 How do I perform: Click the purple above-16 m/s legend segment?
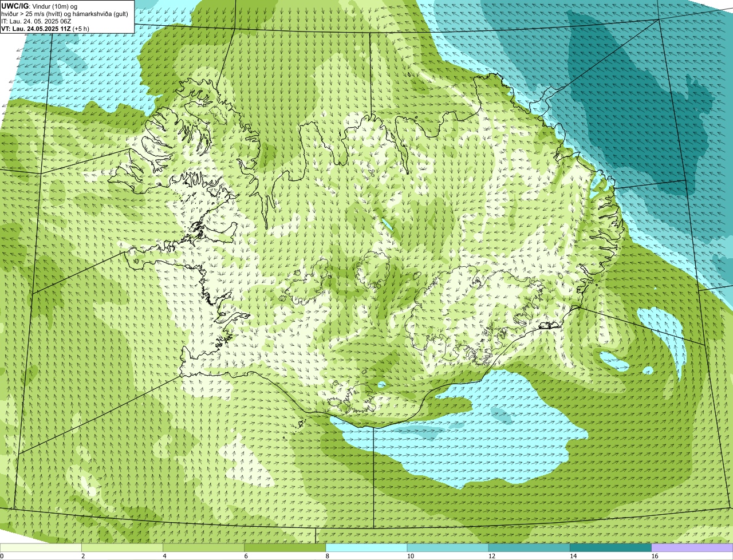(x=692, y=548)
